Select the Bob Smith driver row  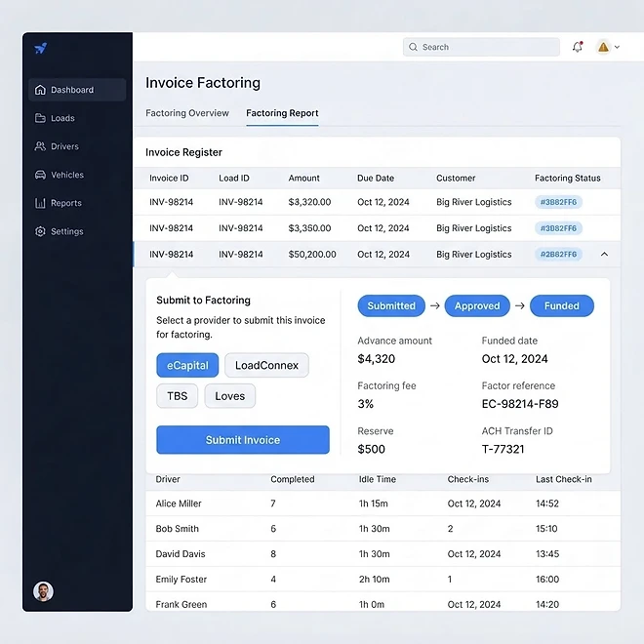(x=382, y=529)
